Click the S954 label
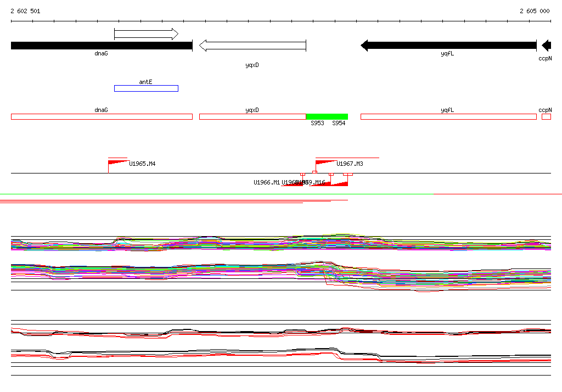562x392 pixels. [339, 123]
